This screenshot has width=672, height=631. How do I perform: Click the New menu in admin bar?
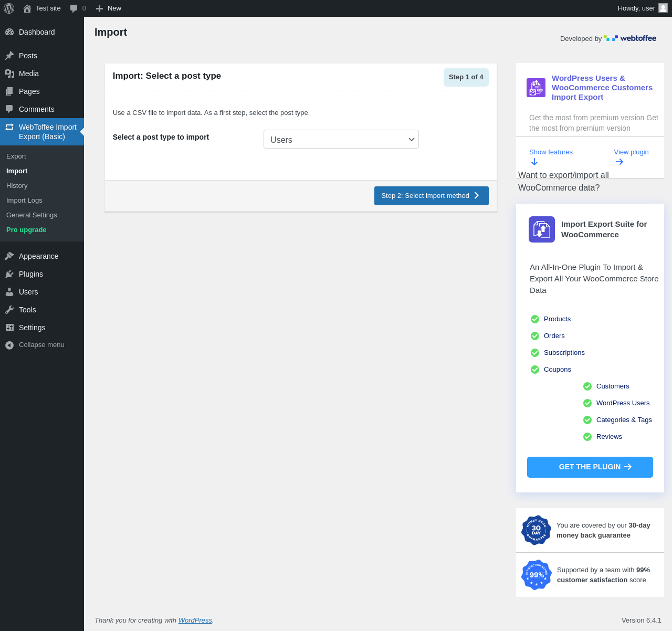point(109,8)
